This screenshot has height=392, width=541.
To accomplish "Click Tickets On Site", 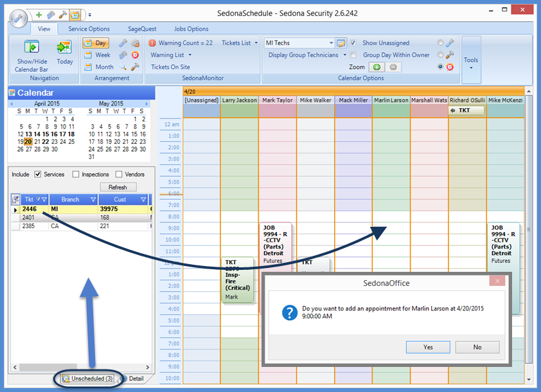I will [x=170, y=67].
